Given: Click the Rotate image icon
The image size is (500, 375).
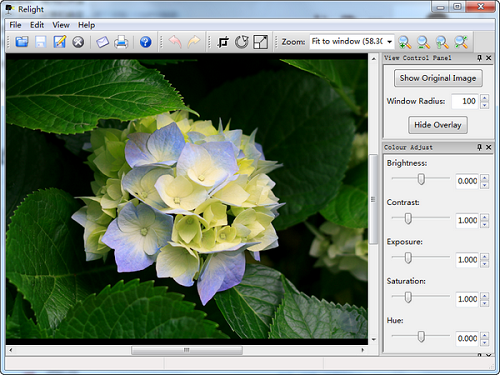Looking at the screenshot, I should click(242, 42).
